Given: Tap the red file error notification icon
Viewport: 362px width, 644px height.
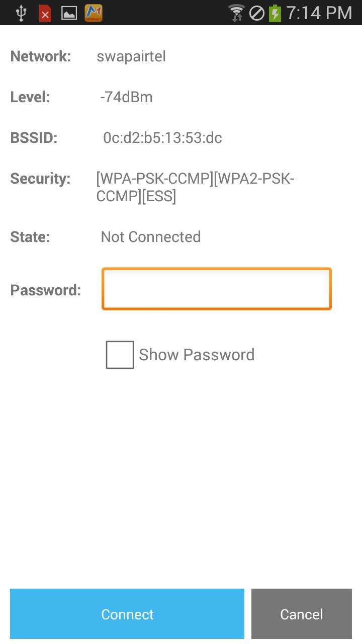Looking at the screenshot, I should (x=45, y=13).
